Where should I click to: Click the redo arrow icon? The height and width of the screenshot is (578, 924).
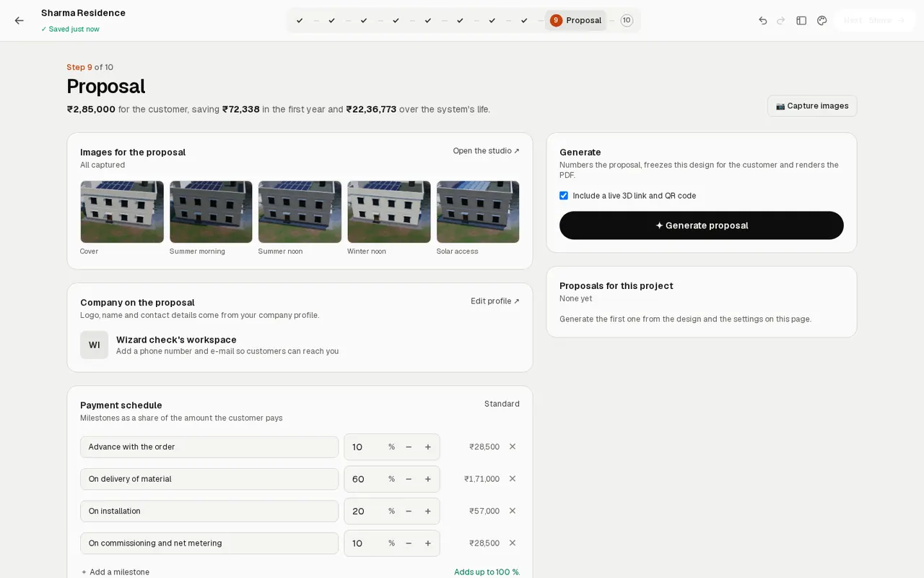pos(781,20)
